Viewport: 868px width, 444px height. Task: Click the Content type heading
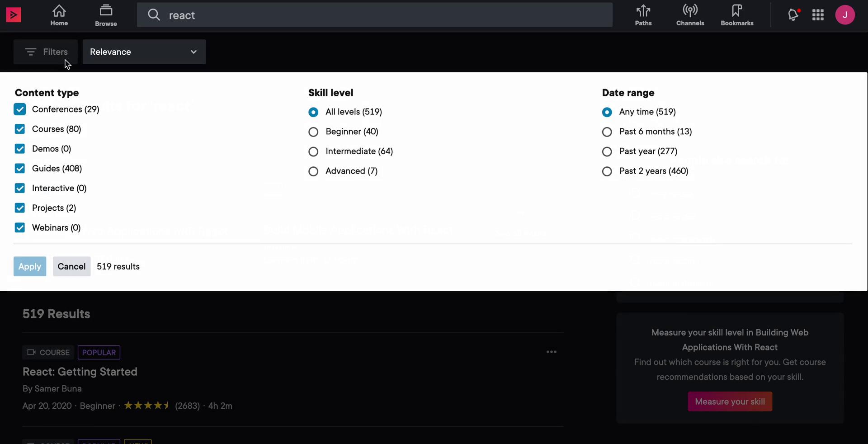[x=47, y=93]
